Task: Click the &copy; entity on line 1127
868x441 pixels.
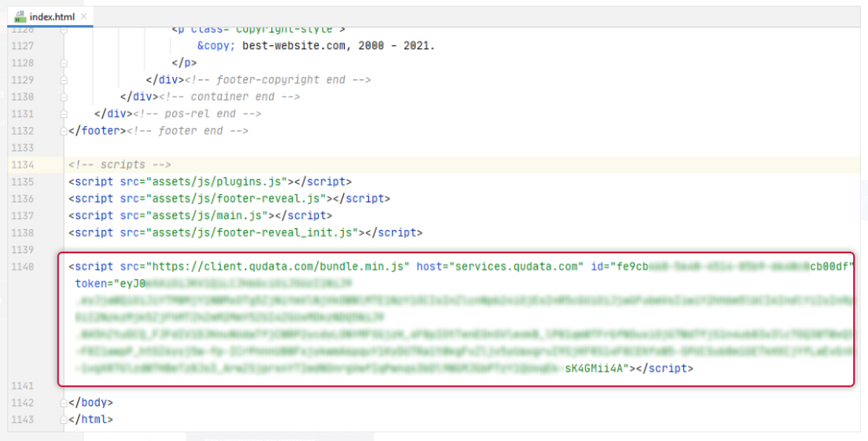Action: [217, 46]
